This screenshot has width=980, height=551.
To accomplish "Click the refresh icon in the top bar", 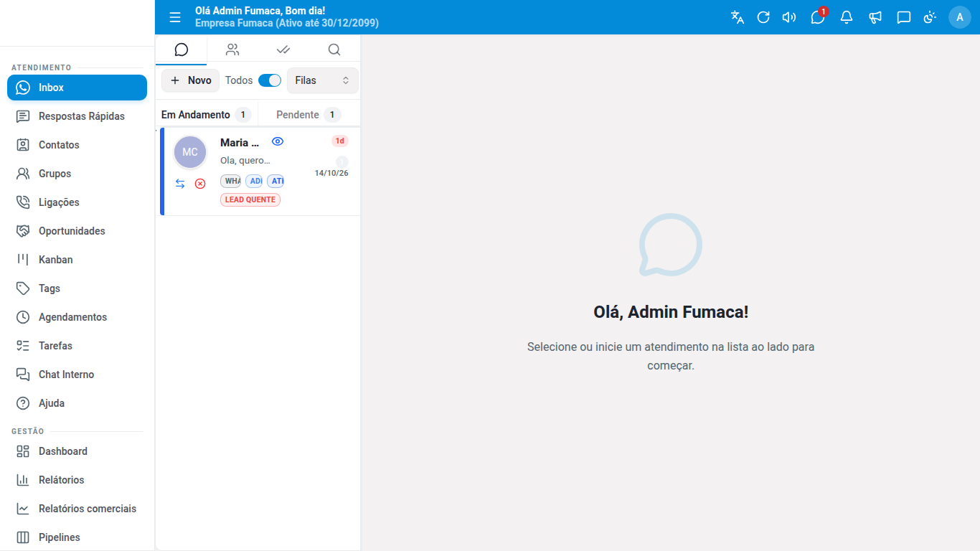I will [763, 17].
